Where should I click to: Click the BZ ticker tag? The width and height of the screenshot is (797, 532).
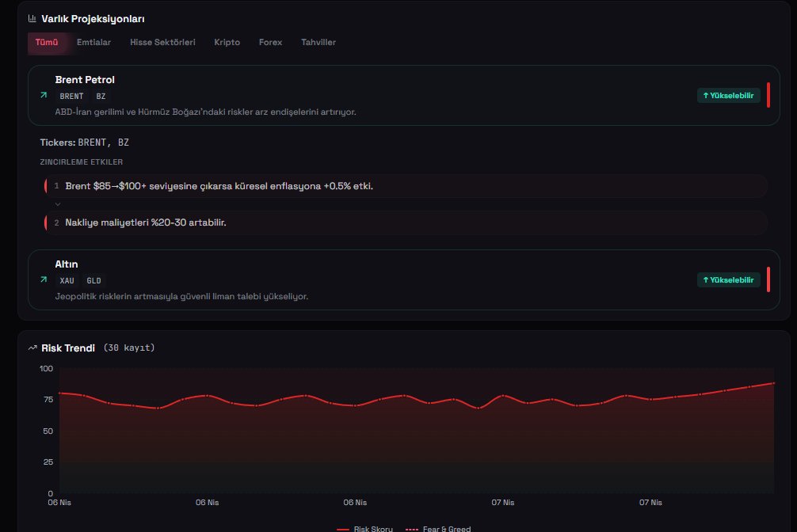[101, 96]
